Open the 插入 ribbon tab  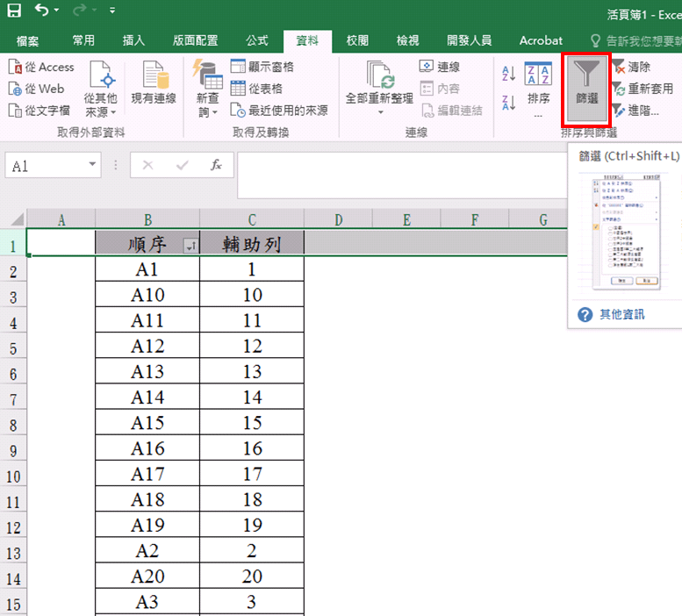133,40
